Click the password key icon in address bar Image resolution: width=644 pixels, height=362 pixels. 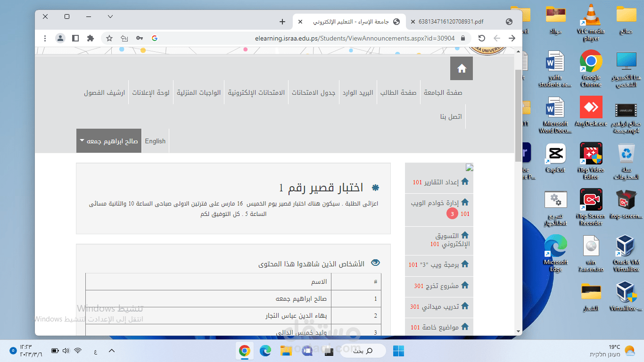[140, 38]
